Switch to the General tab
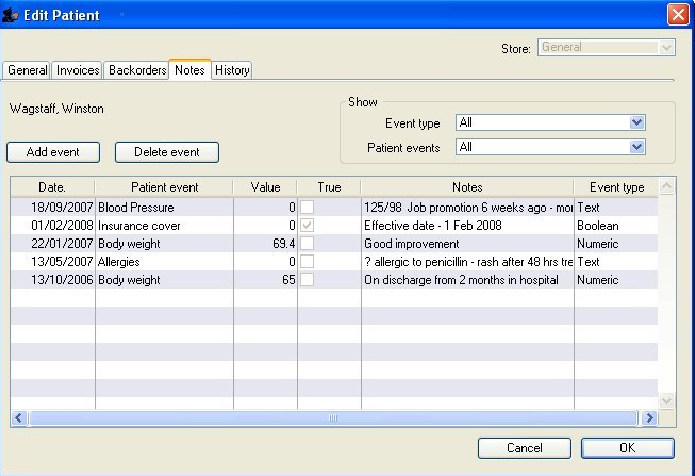Screen dimensions: 695x476 click(x=27, y=70)
